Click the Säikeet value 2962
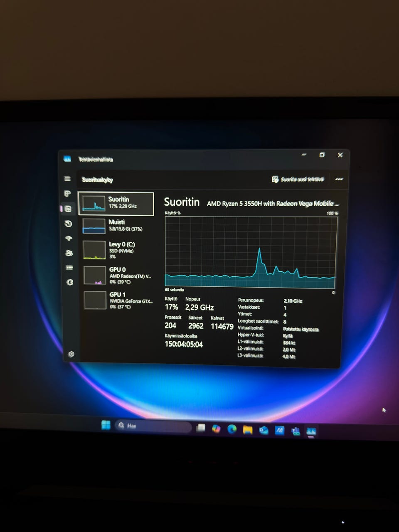This screenshot has height=532, width=399. point(196,326)
